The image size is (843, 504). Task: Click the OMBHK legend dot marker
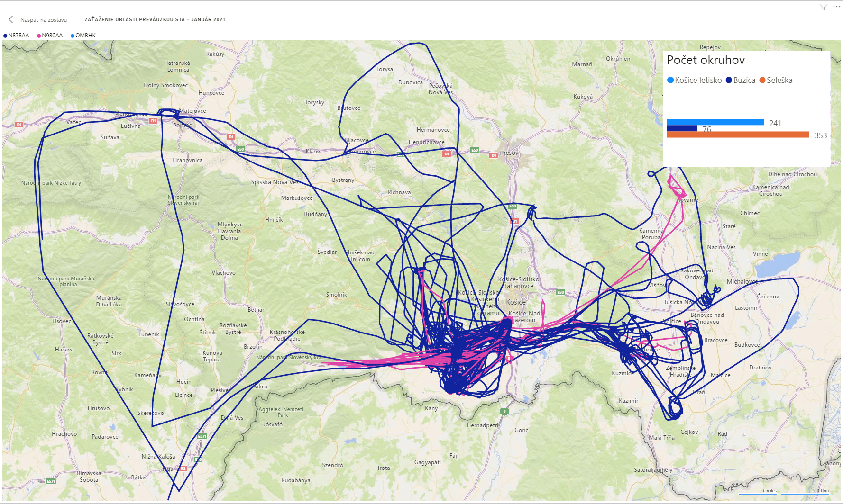[73, 36]
